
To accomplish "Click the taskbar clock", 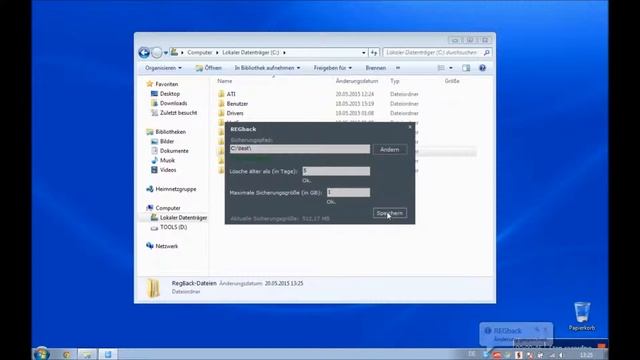I will pos(586,355).
